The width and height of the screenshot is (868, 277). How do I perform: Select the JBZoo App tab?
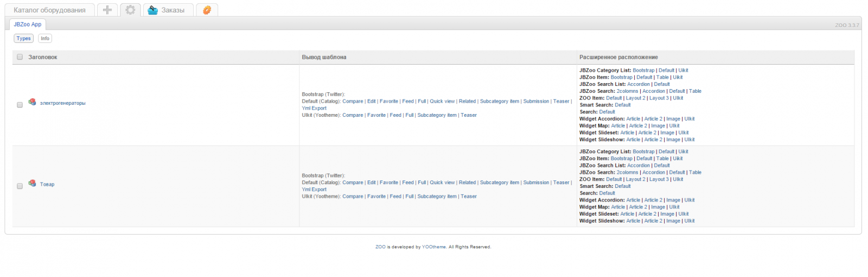28,24
